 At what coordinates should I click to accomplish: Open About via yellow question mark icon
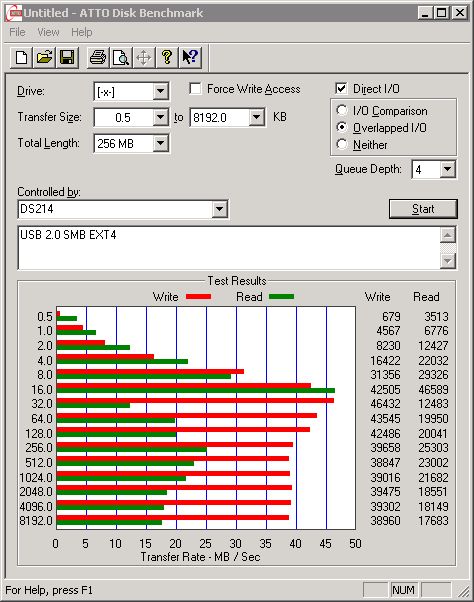tap(167, 58)
